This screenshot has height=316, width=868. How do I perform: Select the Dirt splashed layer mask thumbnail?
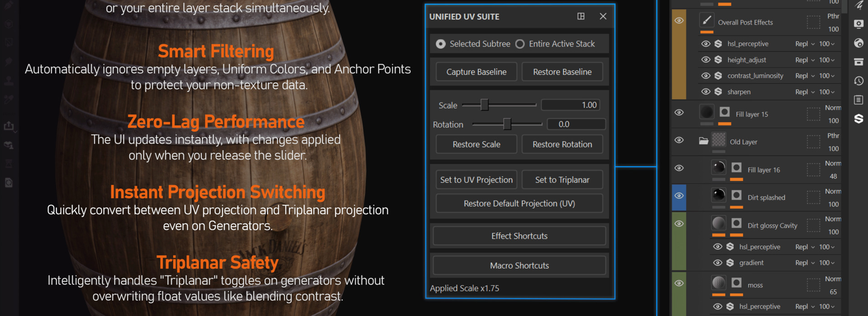tap(736, 195)
